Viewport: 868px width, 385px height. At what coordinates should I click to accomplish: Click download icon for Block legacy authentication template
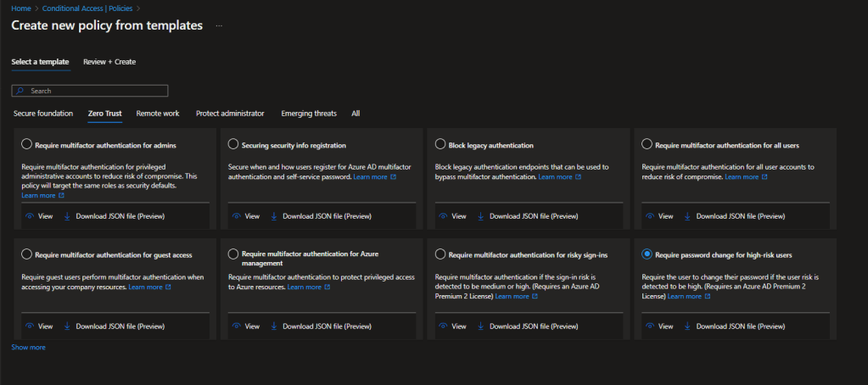coord(480,216)
